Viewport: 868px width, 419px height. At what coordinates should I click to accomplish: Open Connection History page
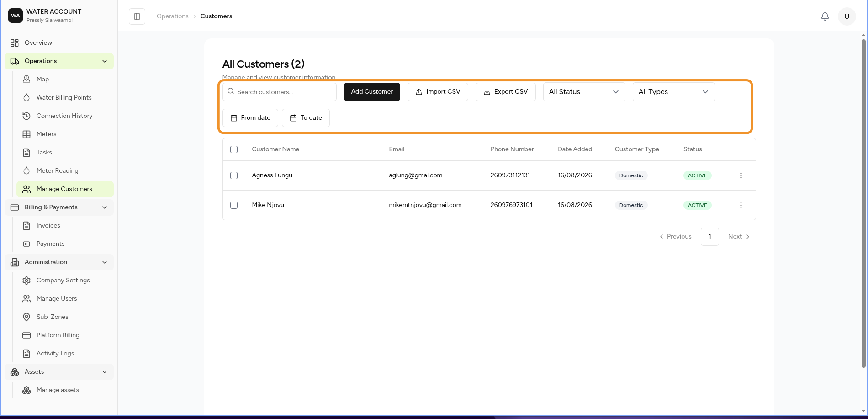[65, 116]
